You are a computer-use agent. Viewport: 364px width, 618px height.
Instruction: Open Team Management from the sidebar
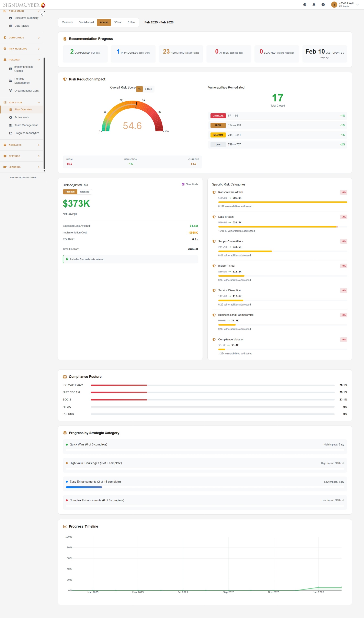[x=26, y=125]
